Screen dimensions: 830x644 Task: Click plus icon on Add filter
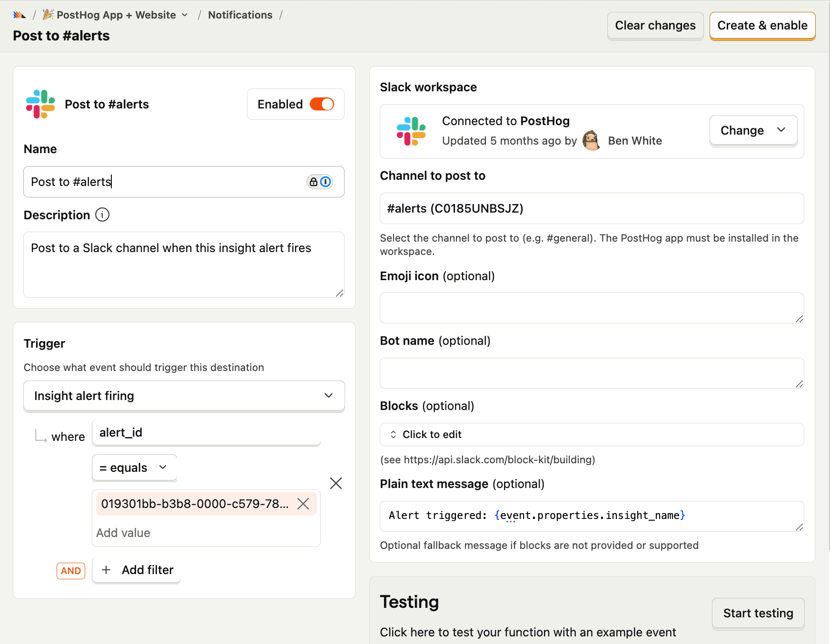(x=106, y=570)
